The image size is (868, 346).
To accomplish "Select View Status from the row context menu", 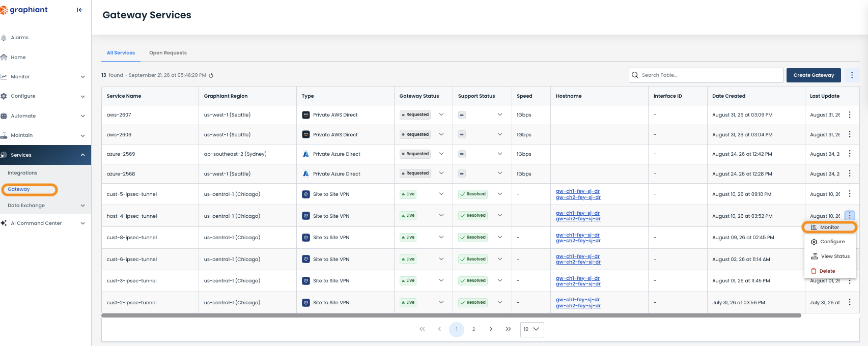I will tap(830, 256).
